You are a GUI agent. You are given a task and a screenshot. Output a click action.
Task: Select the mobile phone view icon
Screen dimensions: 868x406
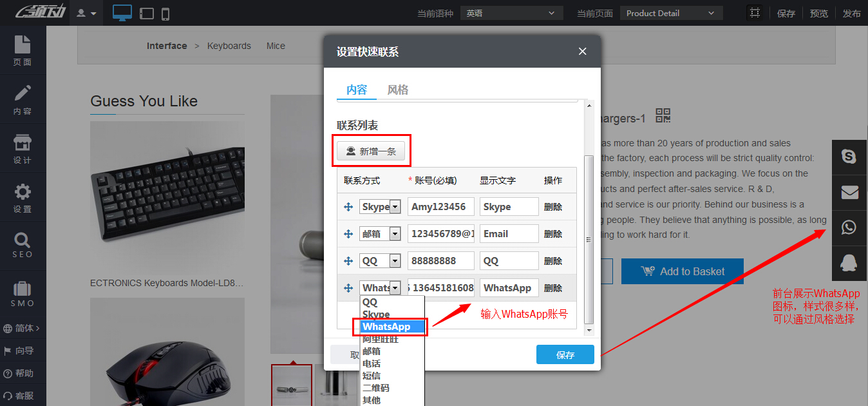pyautogui.click(x=165, y=14)
